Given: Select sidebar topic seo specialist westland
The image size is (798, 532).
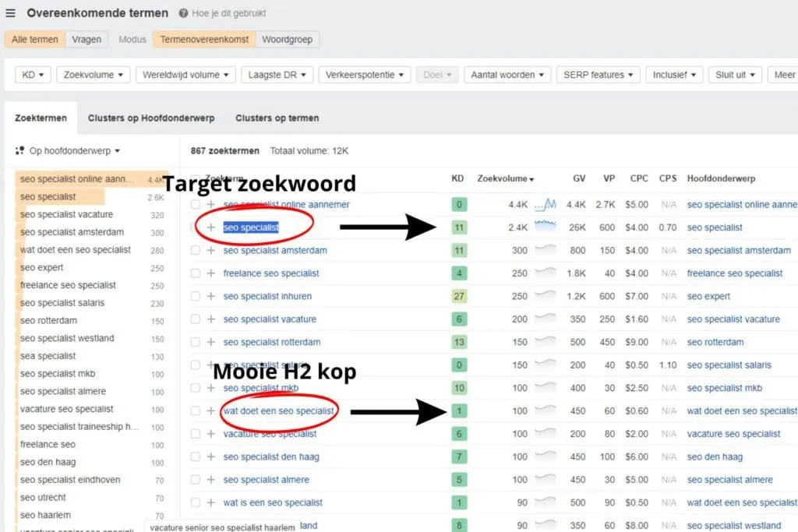Looking at the screenshot, I should [x=67, y=338].
